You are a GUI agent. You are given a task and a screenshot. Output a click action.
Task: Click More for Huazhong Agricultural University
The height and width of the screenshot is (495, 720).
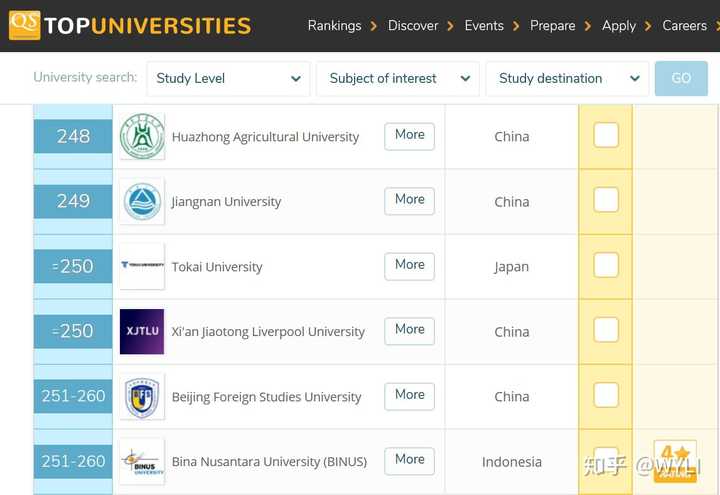(410, 136)
